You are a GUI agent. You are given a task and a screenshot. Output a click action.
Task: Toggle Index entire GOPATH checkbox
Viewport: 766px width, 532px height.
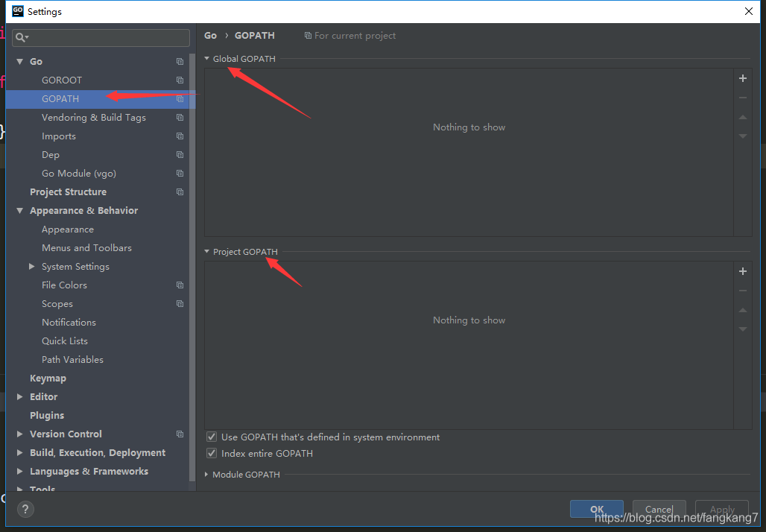[212, 453]
